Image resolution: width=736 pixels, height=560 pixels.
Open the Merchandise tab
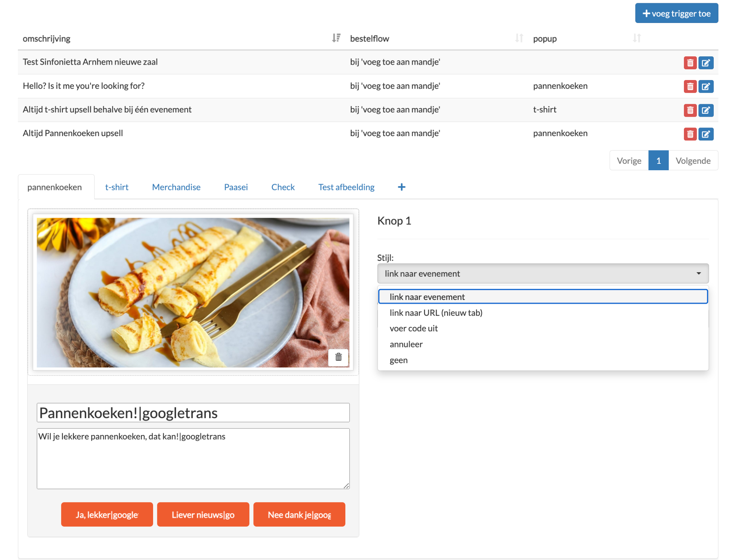coord(176,187)
